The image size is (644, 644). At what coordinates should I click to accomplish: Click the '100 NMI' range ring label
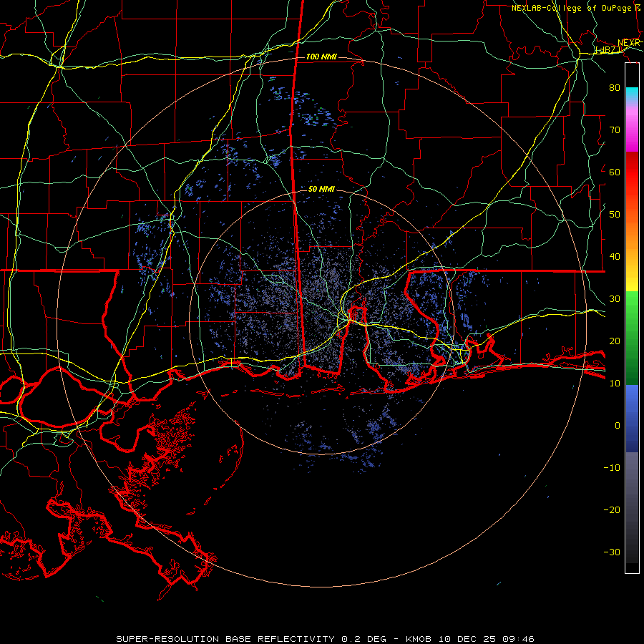point(321,57)
